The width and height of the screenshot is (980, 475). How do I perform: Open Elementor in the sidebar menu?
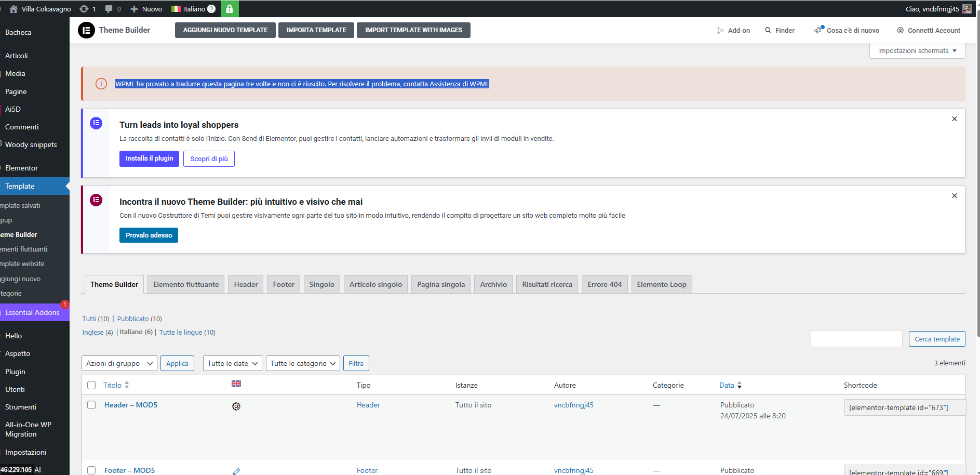pyautogui.click(x=21, y=168)
